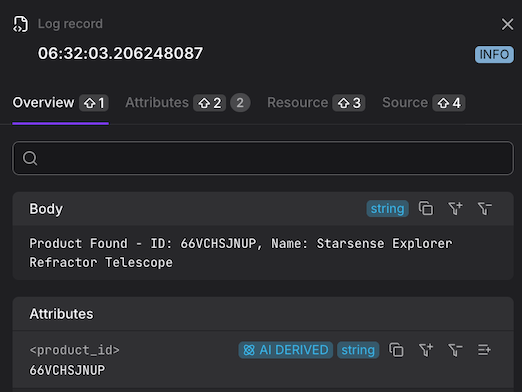
Task: Close the Log record panel
Action: coord(507,24)
